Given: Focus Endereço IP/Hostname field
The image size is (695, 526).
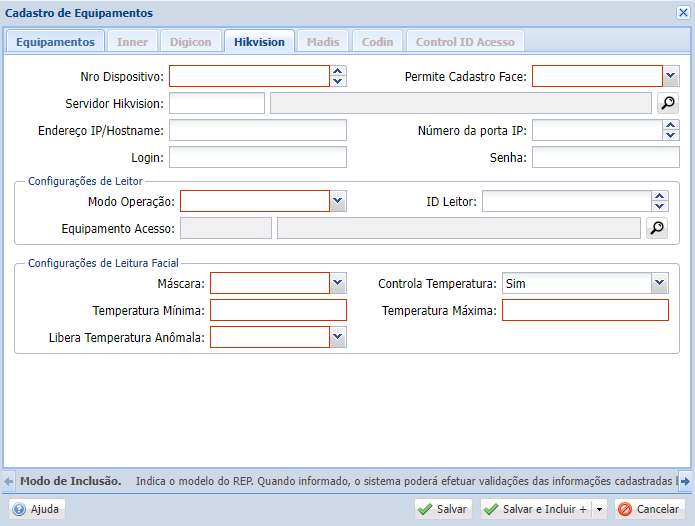Looking at the screenshot, I should tap(258, 130).
